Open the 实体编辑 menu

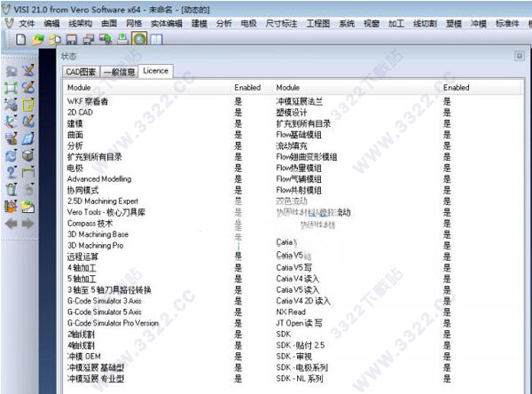coord(167,23)
